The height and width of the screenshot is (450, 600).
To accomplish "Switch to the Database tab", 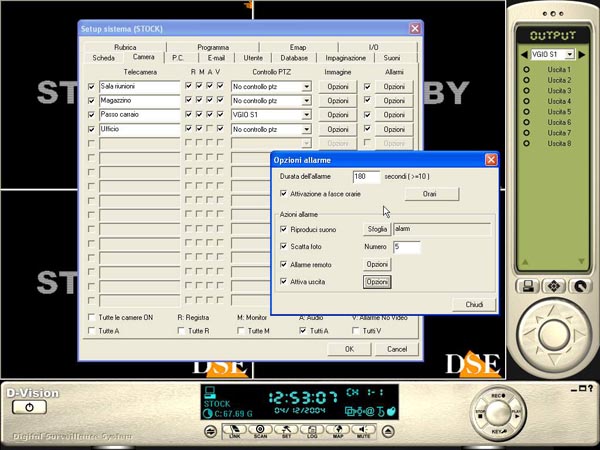I will click(293, 58).
